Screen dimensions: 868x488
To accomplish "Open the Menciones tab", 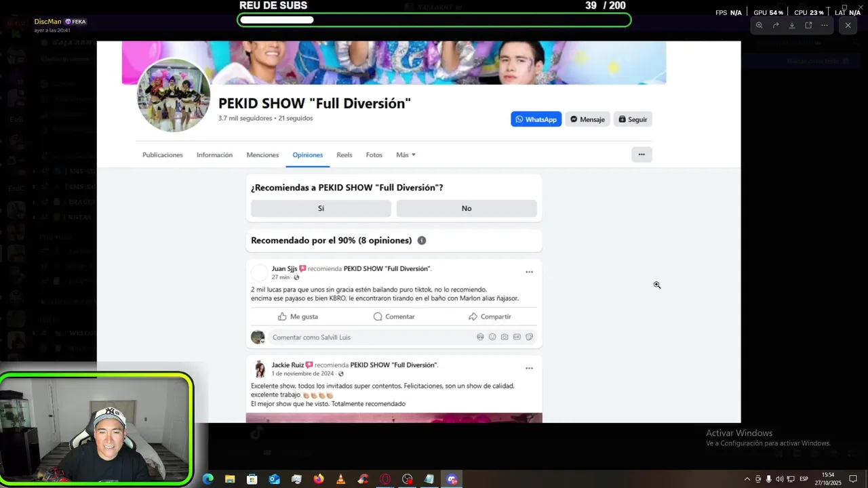I will 262,155.
